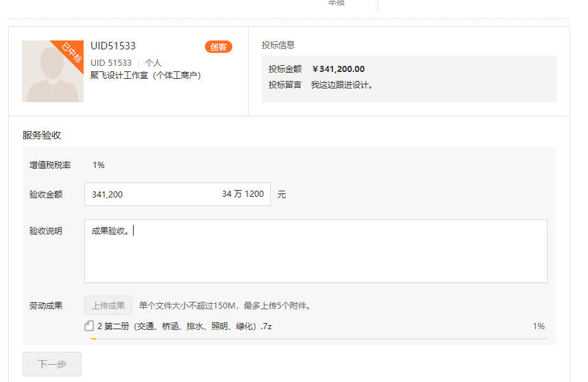The height and width of the screenshot is (382, 588).
Task: Click the 聚飞设计工作室 studio name
Action: point(145,75)
